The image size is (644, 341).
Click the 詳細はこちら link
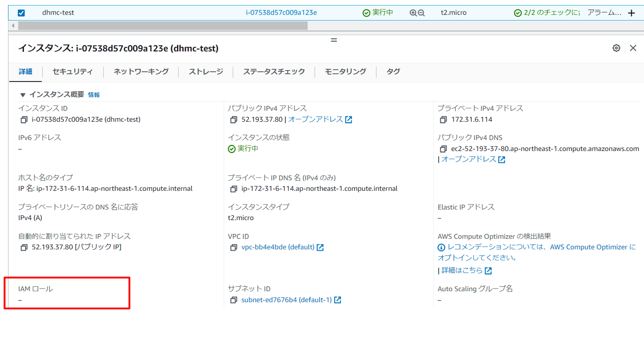click(x=467, y=270)
